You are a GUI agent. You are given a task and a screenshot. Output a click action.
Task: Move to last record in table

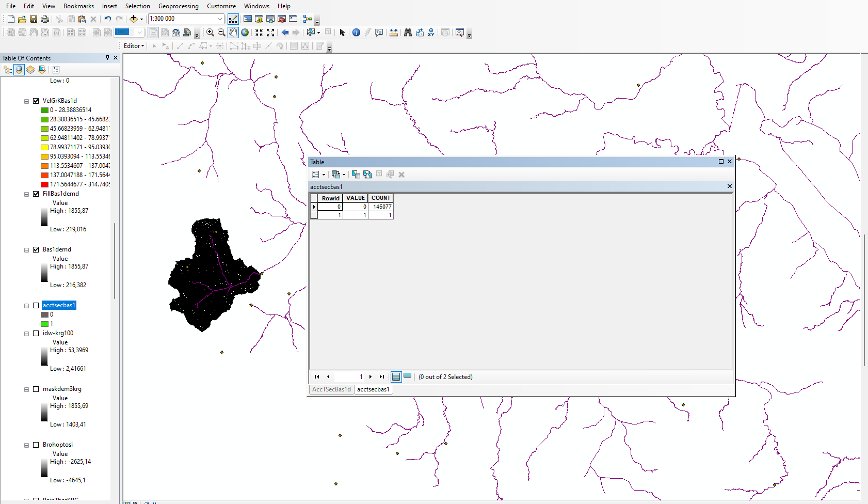382,376
